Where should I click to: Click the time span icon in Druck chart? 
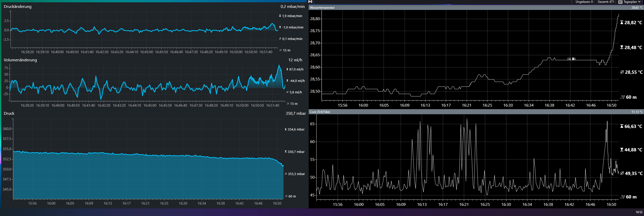pyautogui.click(x=286, y=196)
